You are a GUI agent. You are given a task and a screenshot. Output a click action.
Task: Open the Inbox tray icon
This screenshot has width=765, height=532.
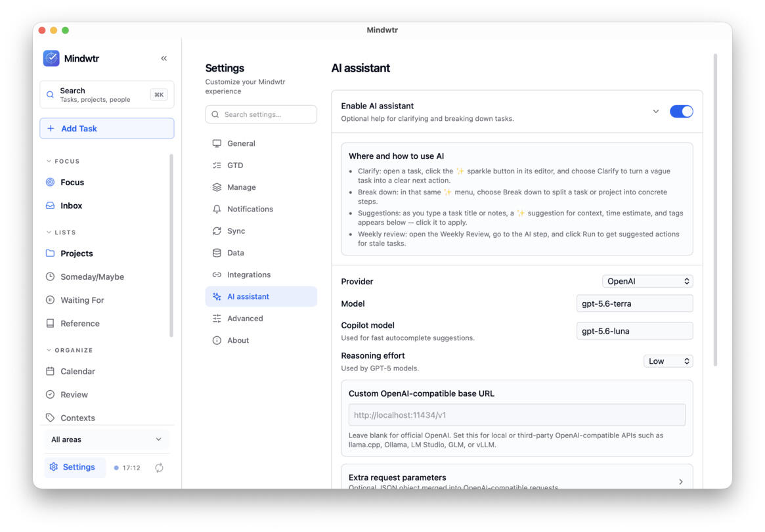coord(51,206)
